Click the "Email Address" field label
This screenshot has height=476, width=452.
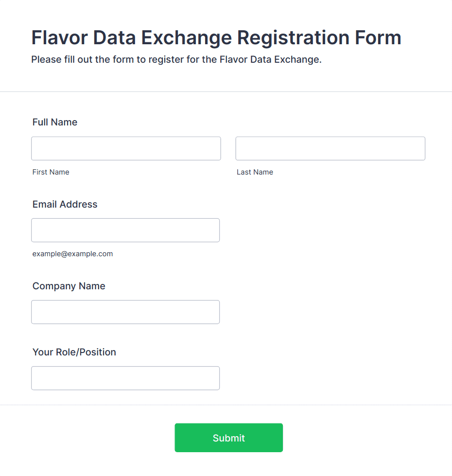click(x=65, y=204)
